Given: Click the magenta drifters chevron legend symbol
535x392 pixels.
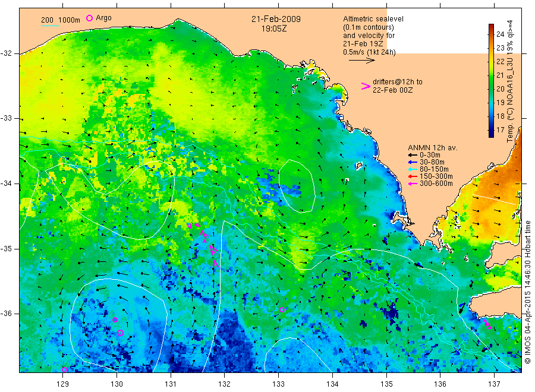Looking at the screenshot, I should [x=366, y=86].
